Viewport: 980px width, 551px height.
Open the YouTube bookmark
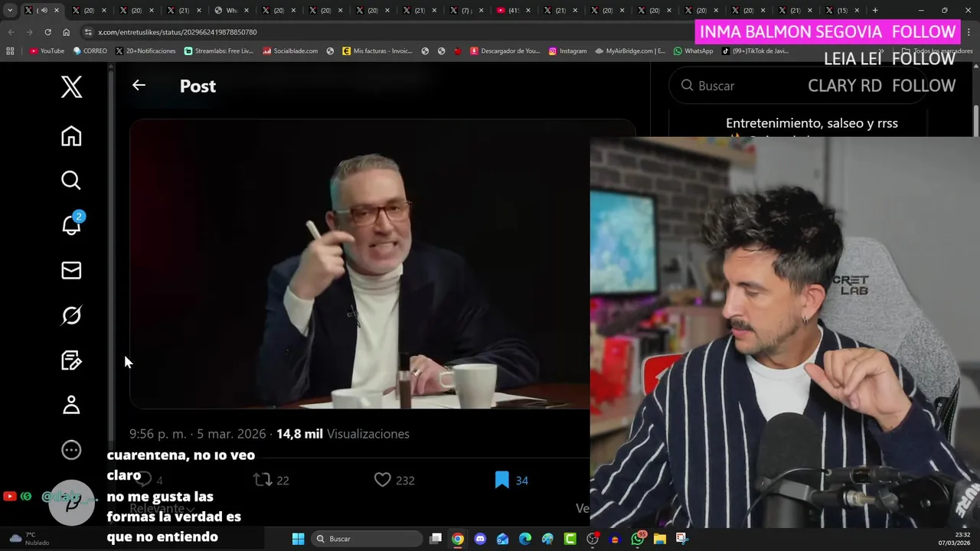(47, 51)
